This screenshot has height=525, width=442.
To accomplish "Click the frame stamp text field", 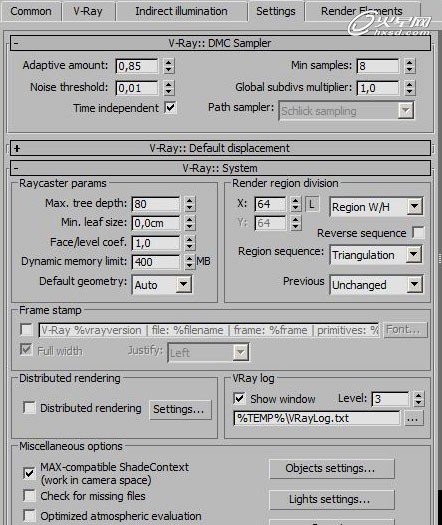I will click(209, 330).
